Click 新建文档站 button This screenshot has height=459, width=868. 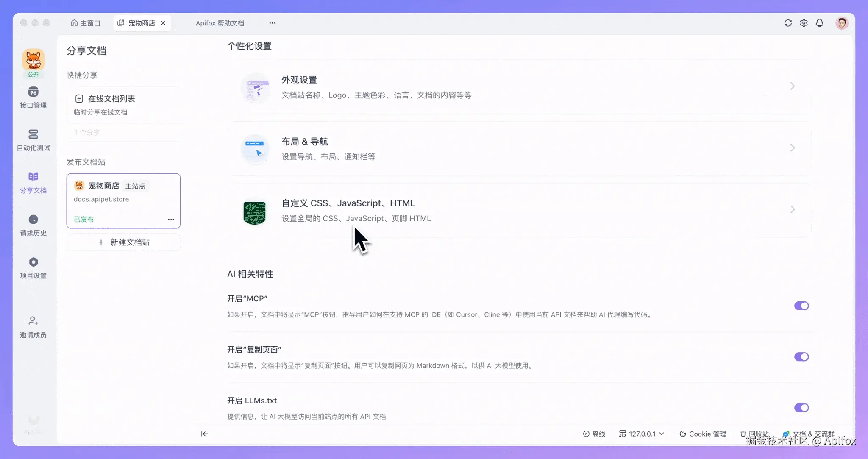tap(123, 242)
